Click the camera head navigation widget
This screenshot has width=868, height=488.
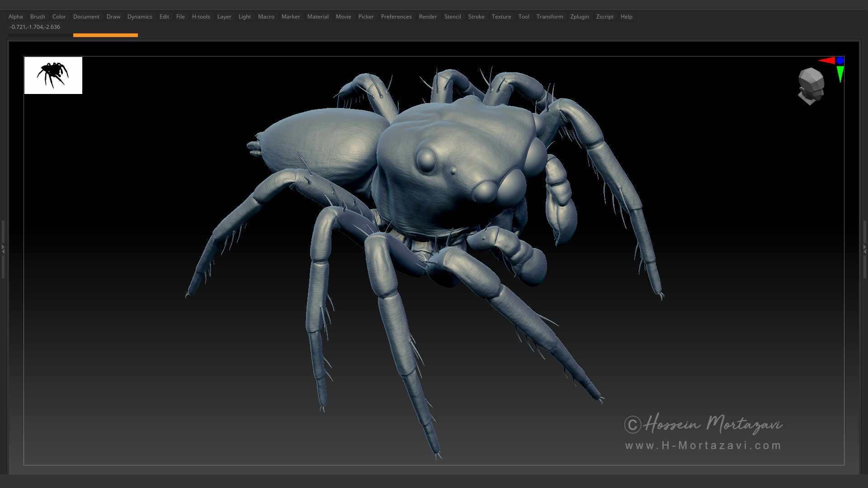[x=811, y=87]
